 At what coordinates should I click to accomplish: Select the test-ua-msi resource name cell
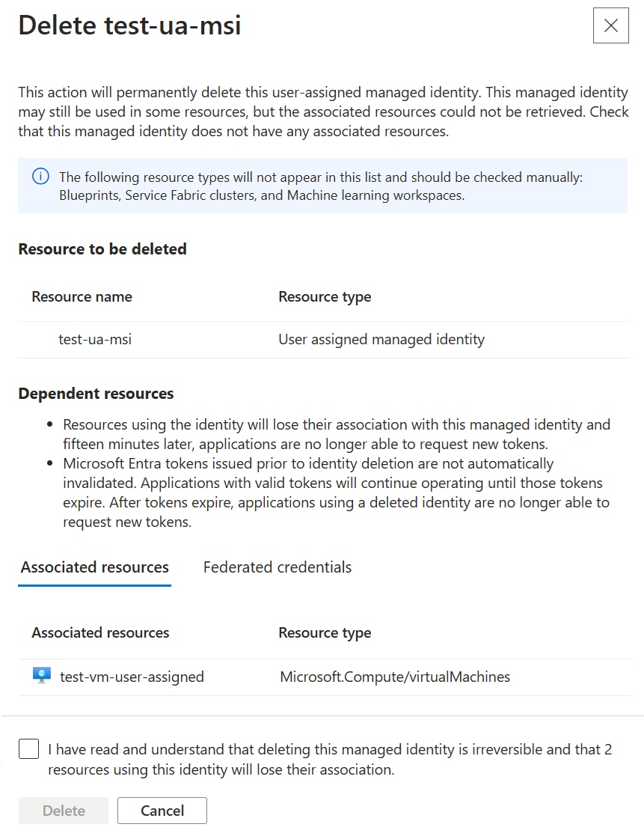95,340
